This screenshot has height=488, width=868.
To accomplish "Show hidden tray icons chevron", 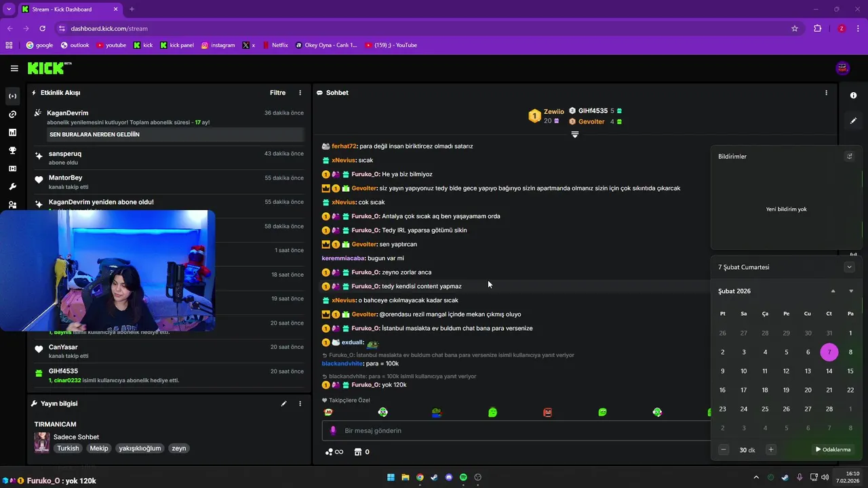I will click(x=756, y=477).
